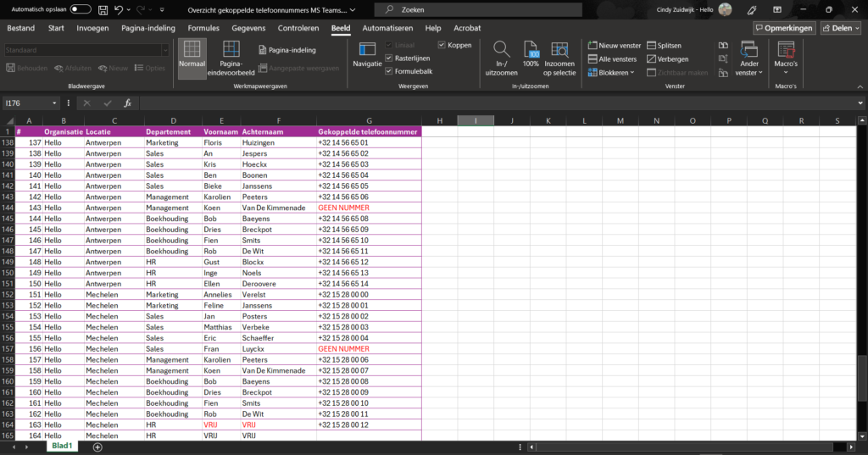The image size is (868, 455).
Task: Switch to Pagina-eindevoorbeeld view
Action: [x=231, y=58]
